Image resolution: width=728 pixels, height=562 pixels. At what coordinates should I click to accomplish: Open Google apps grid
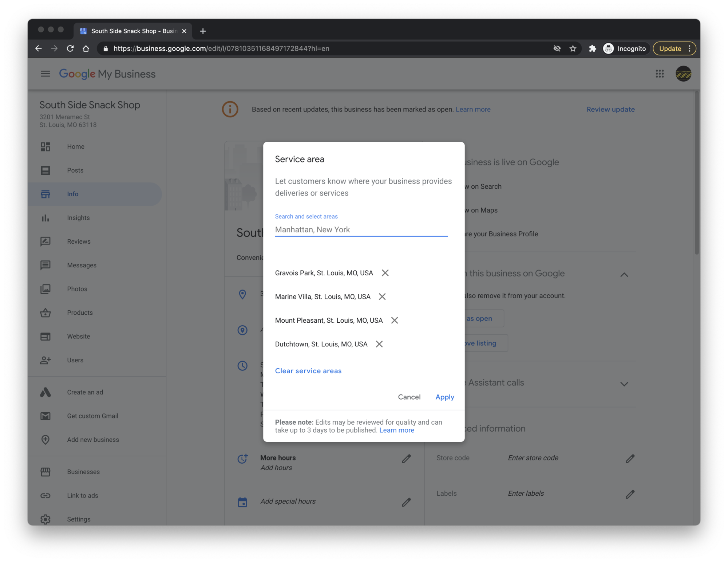(x=660, y=74)
